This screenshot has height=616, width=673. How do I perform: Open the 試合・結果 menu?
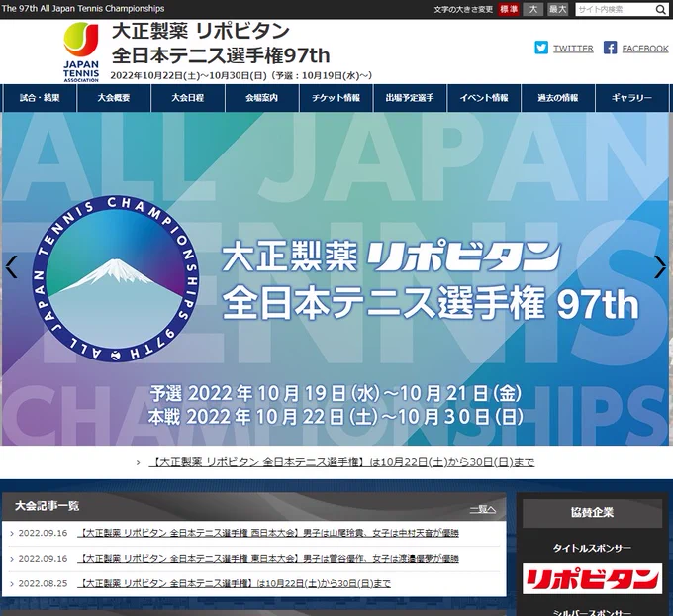point(40,98)
